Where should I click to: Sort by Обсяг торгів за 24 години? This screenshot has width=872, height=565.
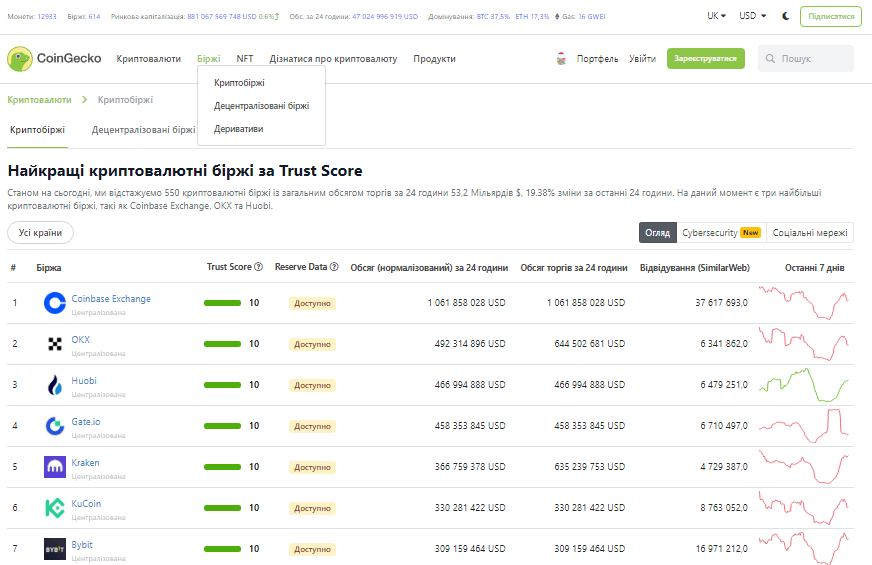[x=574, y=267]
